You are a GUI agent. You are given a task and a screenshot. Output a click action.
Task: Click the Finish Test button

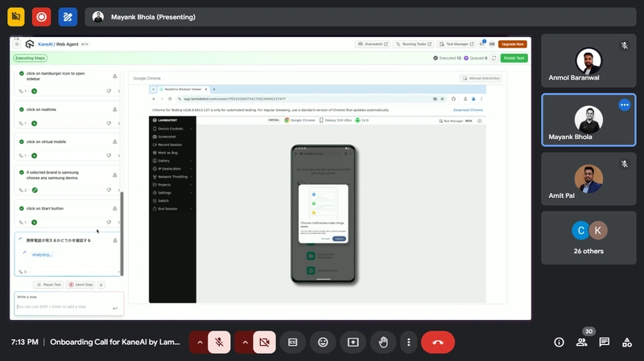(x=514, y=58)
